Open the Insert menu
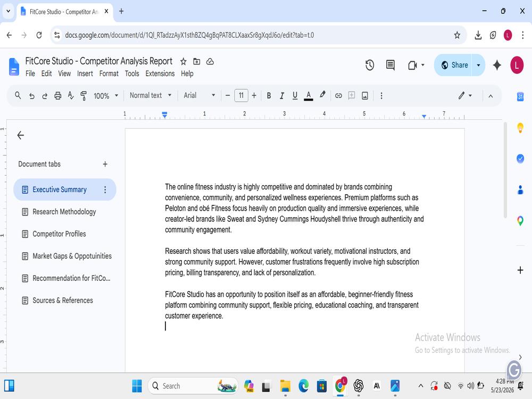This screenshot has width=532, height=399. 85,73
